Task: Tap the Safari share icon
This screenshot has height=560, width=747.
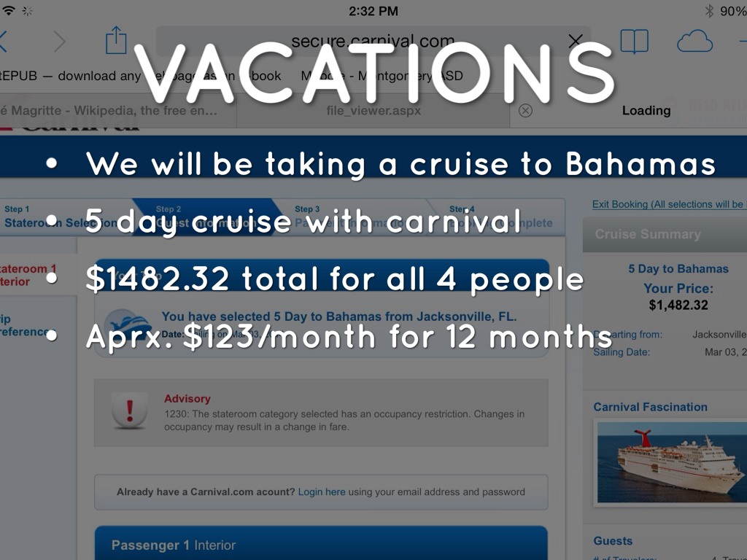Action: click(116, 40)
